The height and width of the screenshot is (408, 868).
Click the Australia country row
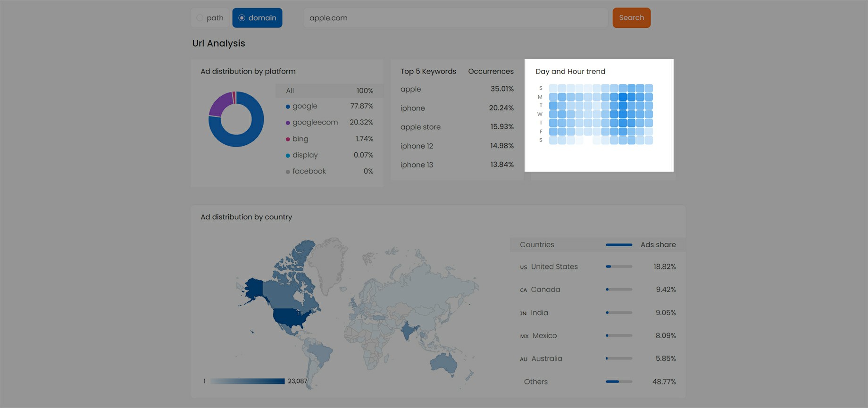(x=598, y=358)
